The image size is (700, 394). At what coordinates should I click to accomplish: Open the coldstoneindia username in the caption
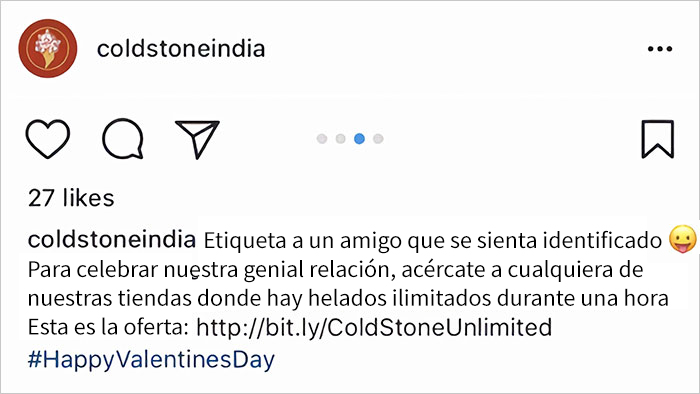[x=112, y=240]
